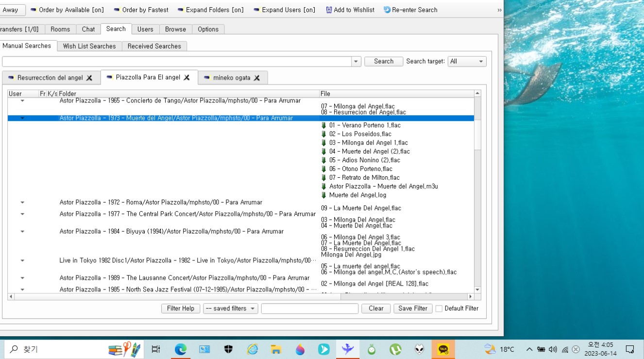Open the toolbar overflow chevron
Viewport: 644px width, 359px height.
tap(499, 10)
